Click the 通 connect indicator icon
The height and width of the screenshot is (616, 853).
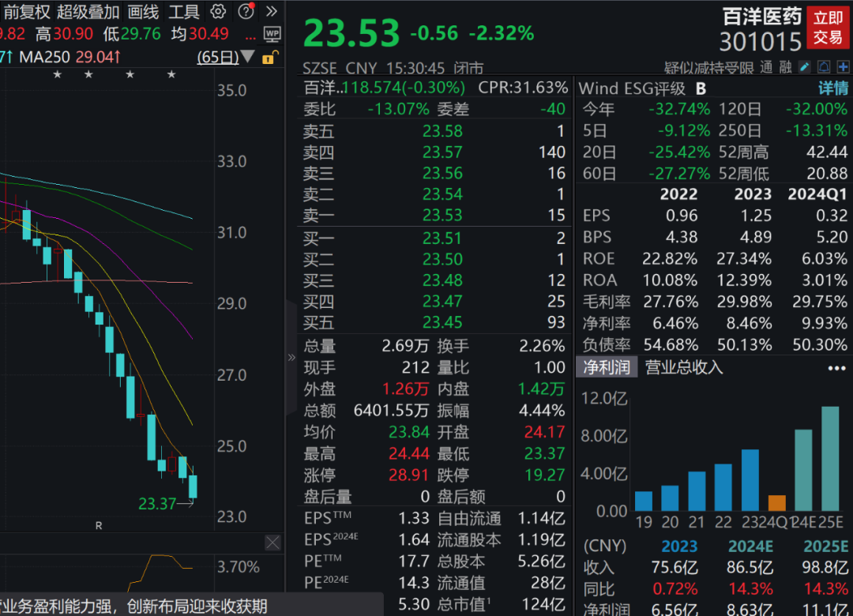point(765,68)
